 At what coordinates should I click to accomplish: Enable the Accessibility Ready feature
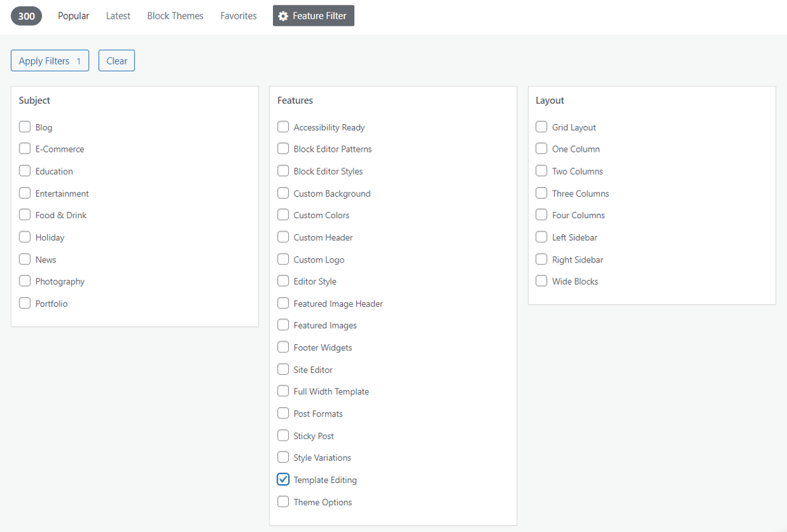click(x=283, y=127)
